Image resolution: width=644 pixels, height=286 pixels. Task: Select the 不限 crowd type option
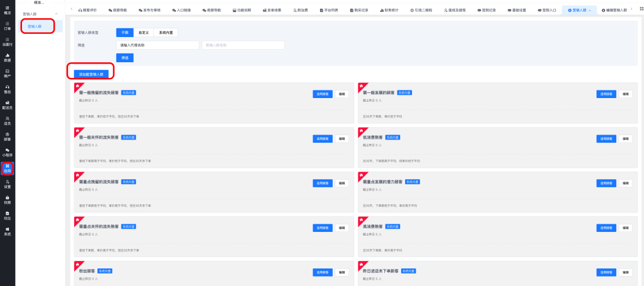tap(125, 32)
